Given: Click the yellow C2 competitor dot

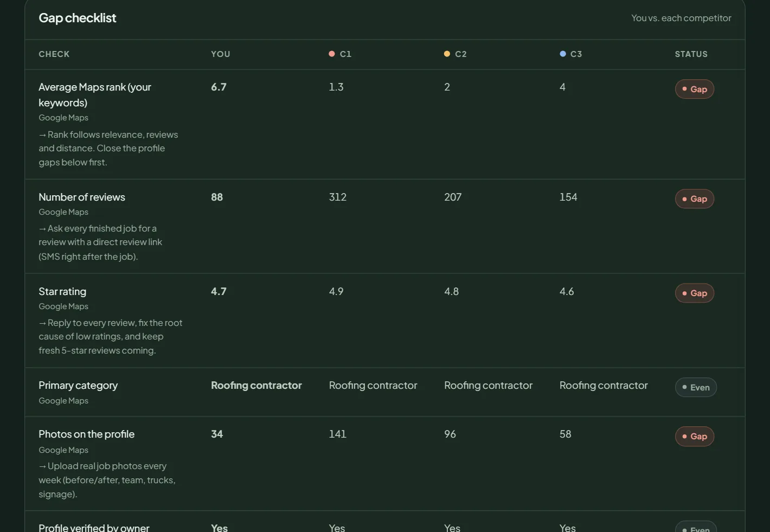Looking at the screenshot, I should pos(447,54).
